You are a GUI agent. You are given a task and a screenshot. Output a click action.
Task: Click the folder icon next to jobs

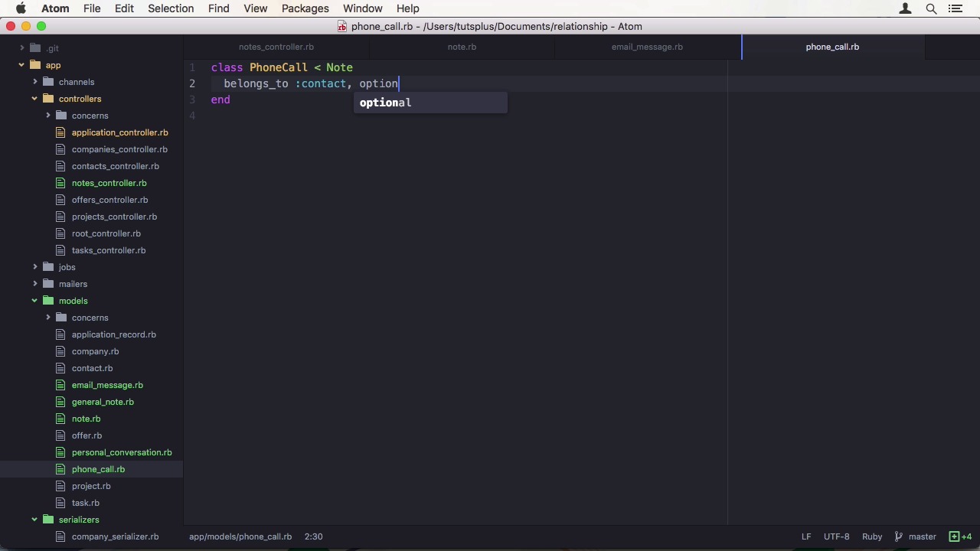(x=48, y=267)
